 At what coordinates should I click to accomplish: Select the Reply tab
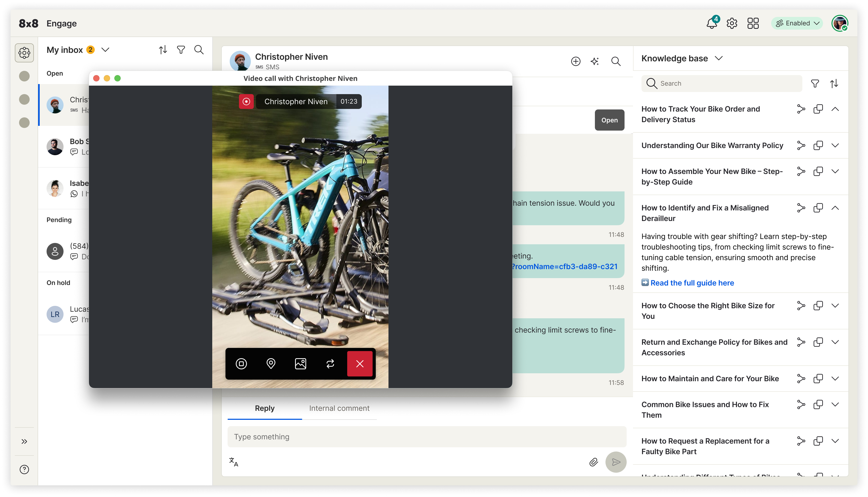tap(264, 408)
